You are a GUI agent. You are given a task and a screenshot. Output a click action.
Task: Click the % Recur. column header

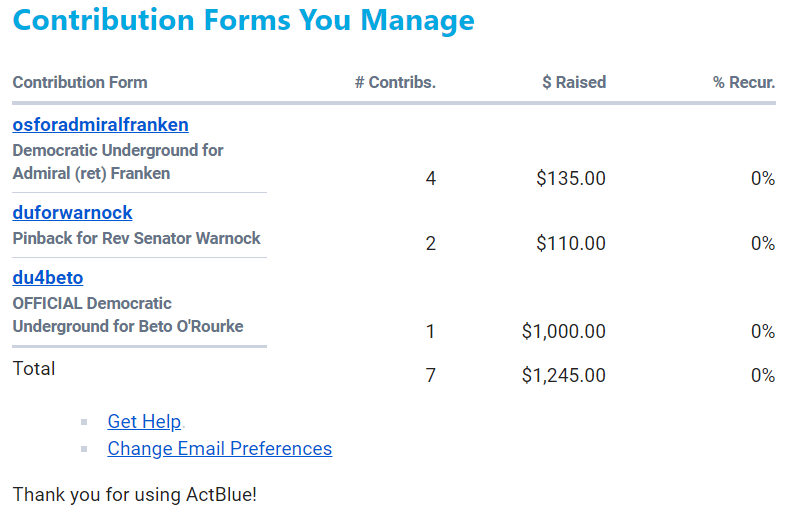(743, 83)
